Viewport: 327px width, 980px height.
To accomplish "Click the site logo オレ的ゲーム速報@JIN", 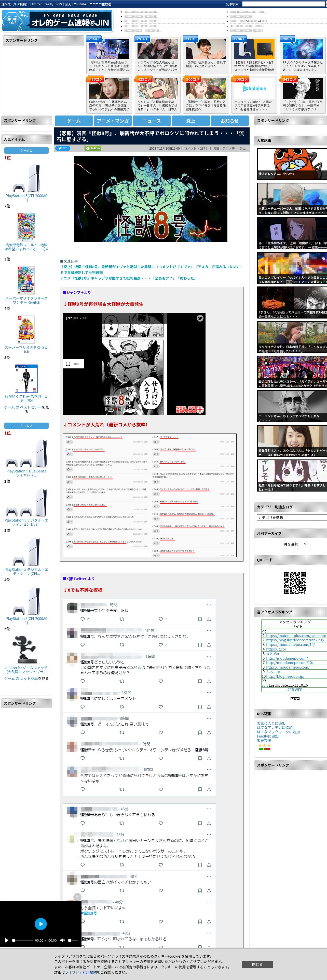I will coord(57,21).
